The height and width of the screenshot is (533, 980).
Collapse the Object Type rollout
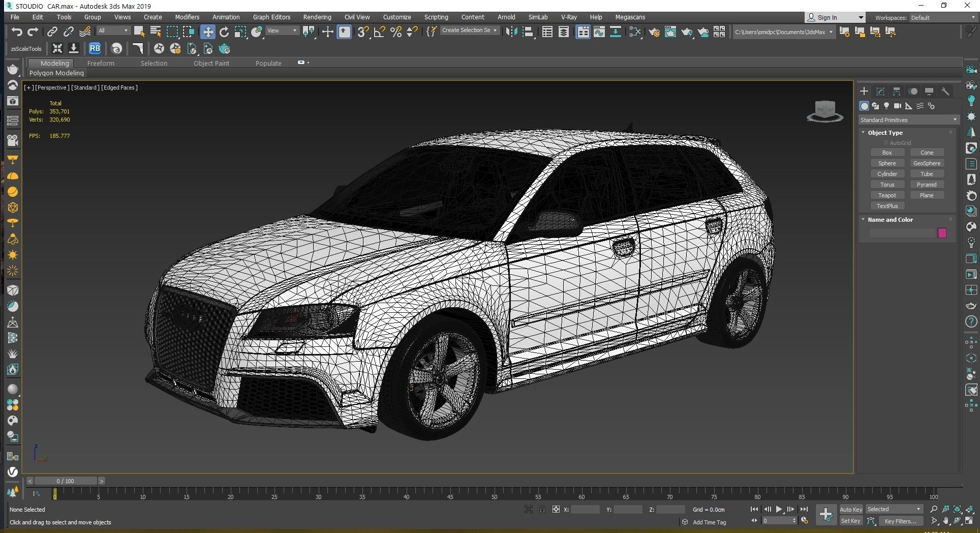click(885, 133)
